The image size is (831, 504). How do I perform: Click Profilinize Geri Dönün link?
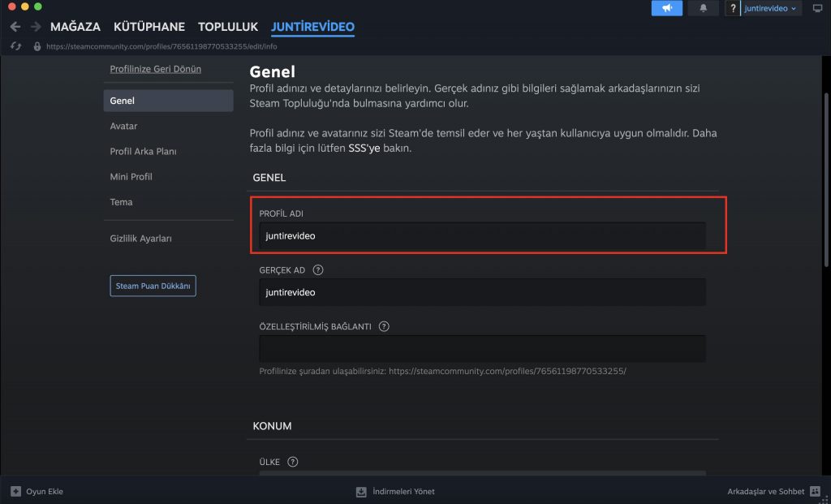(155, 69)
